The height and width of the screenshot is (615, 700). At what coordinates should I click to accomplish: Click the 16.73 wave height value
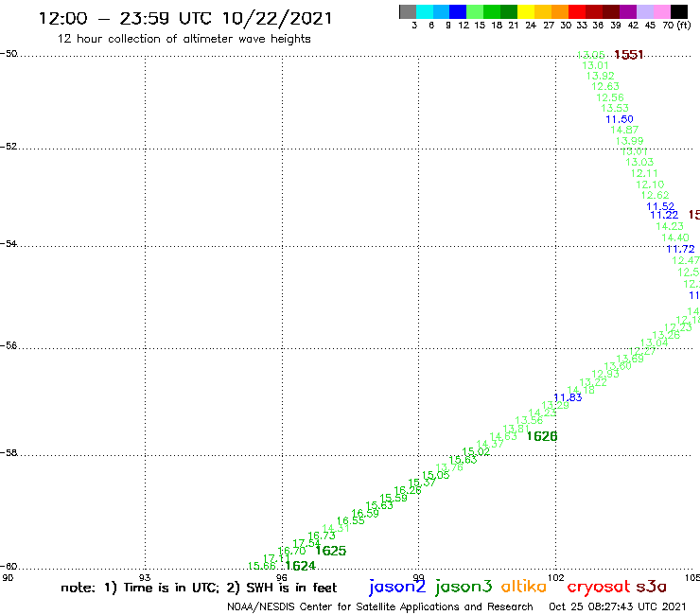click(x=322, y=536)
